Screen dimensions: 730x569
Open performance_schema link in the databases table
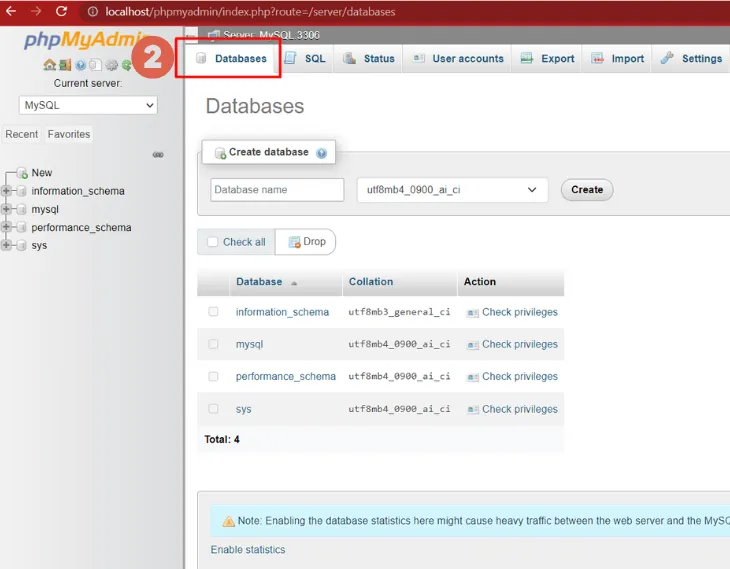click(285, 376)
